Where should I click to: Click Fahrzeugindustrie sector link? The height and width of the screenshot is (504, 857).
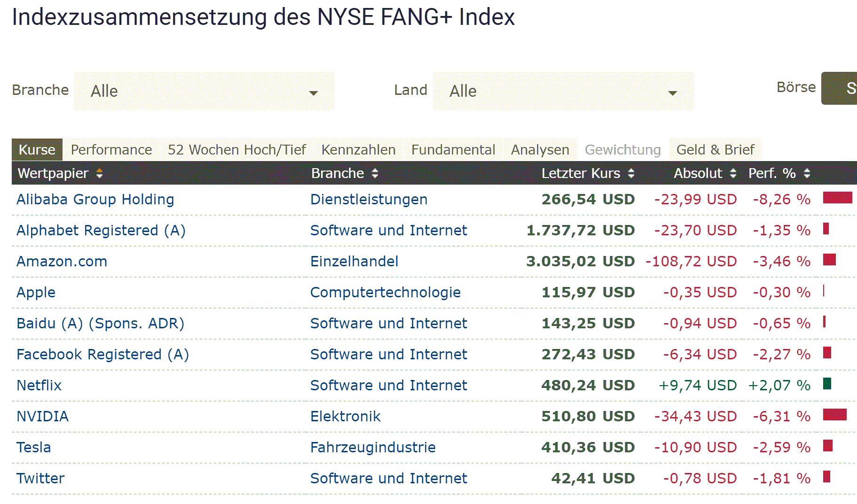pyautogui.click(x=373, y=448)
